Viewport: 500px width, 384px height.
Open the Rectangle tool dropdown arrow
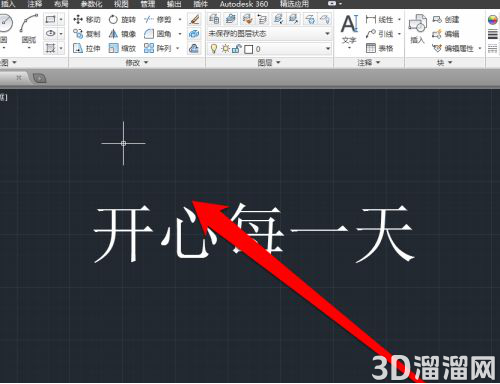[61, 19]
